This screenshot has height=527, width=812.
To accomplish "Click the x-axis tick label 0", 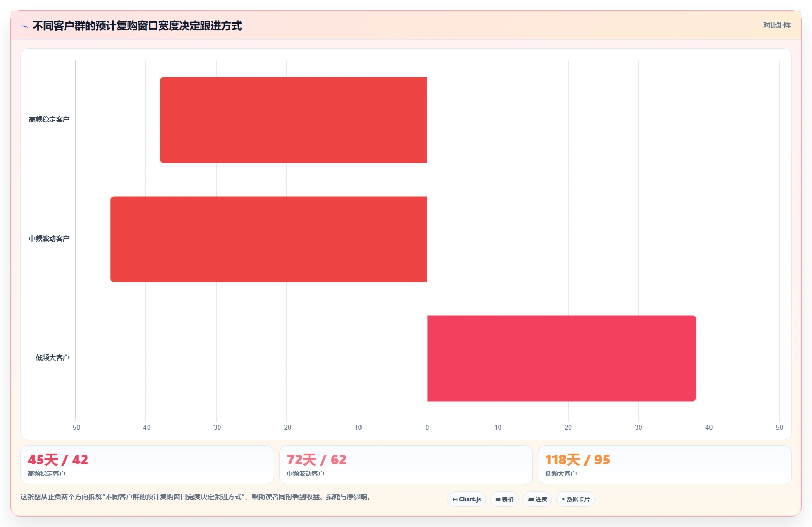I will pyautogui.click(x=427, y=428).
